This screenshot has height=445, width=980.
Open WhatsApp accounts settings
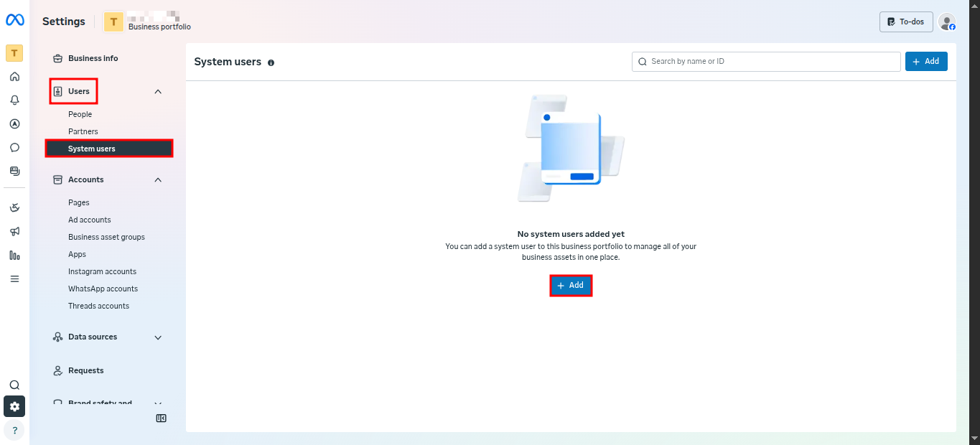point(103,289)
